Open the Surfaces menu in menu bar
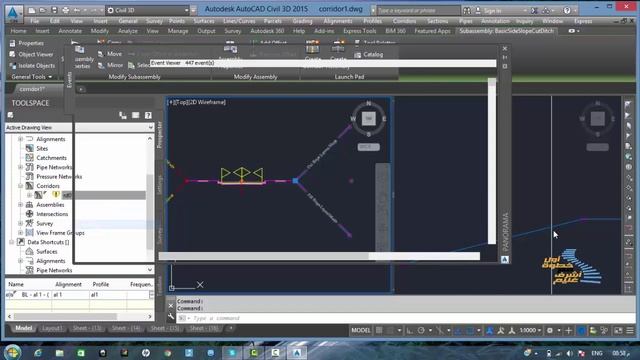The image size is (640, 360). [204, 21]
